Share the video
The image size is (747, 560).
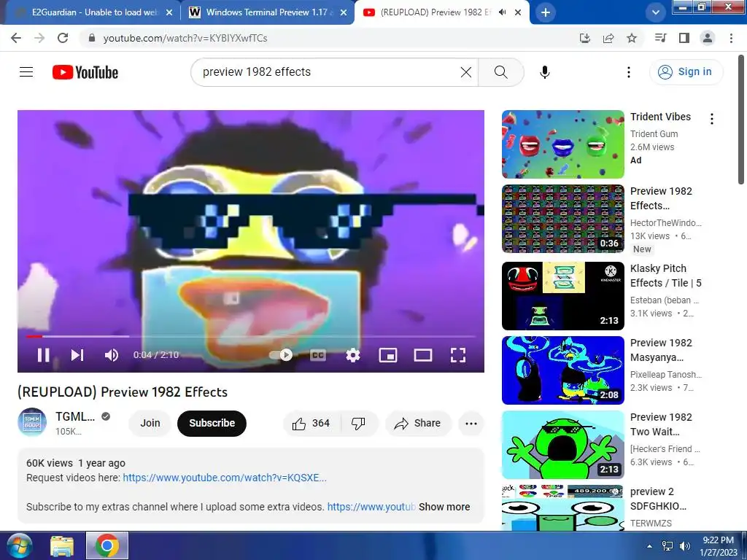pos(418,424)
